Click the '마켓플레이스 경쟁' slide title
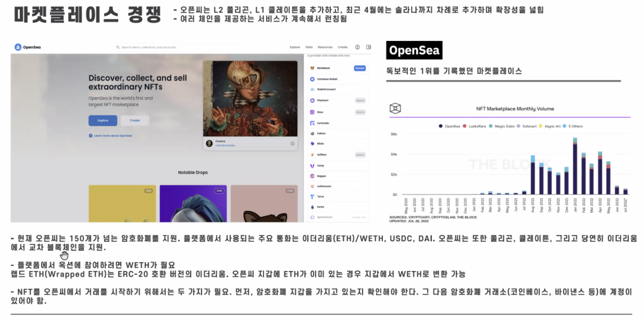 point(88,14)
